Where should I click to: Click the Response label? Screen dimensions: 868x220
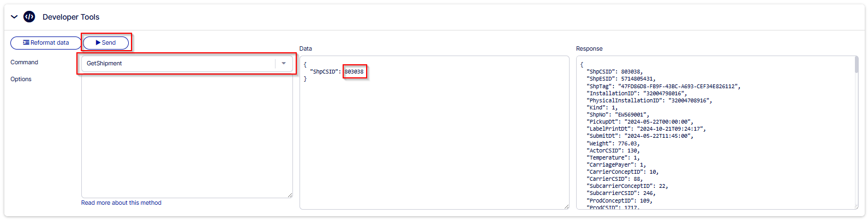click(x=589, y=48)
